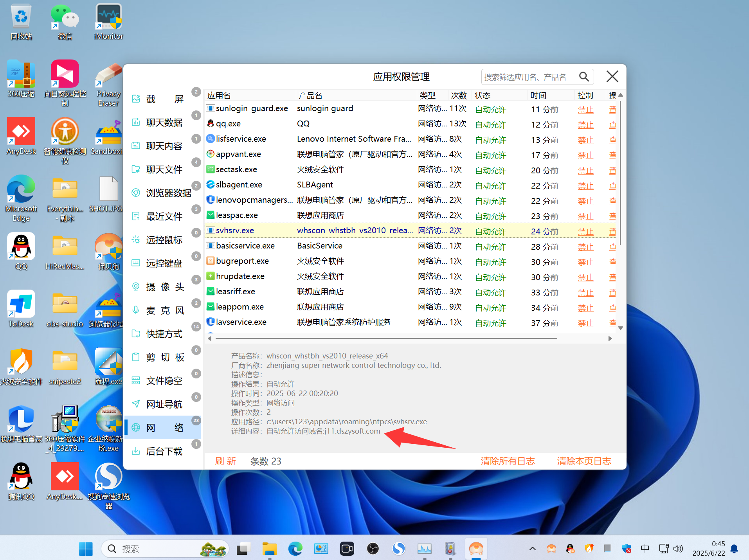Click 刷新 refresh button
Image resolution: width=749 pixels, height=560 pixels.
pos(225,461)
